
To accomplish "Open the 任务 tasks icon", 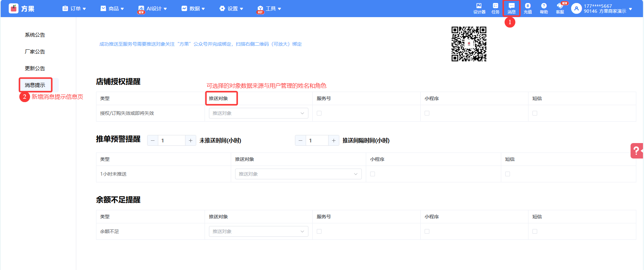I will [x=495, y=8].
